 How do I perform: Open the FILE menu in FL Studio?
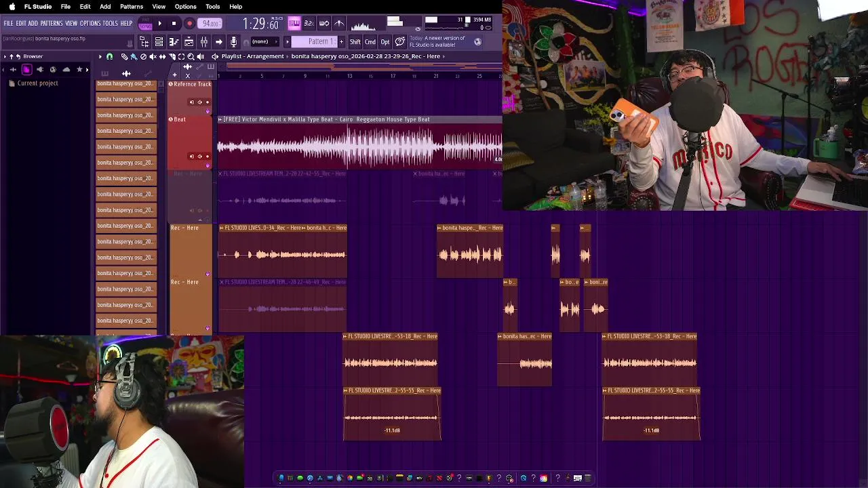tap(8, 24)
